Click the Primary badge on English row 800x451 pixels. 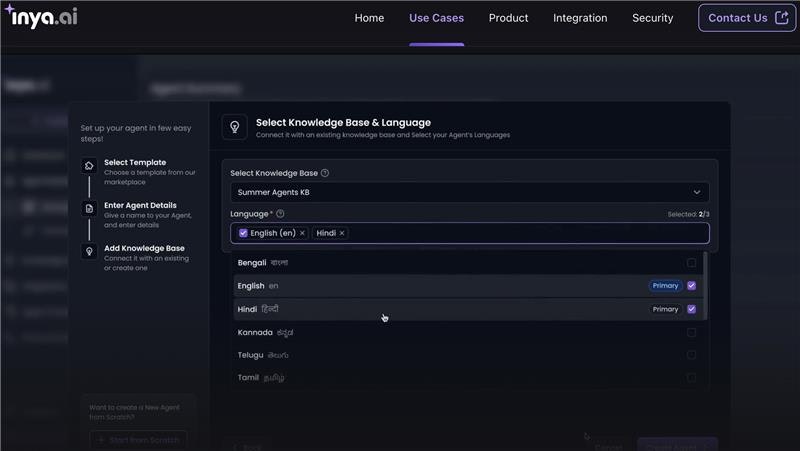pyautogui.click(x=665, y=286)
